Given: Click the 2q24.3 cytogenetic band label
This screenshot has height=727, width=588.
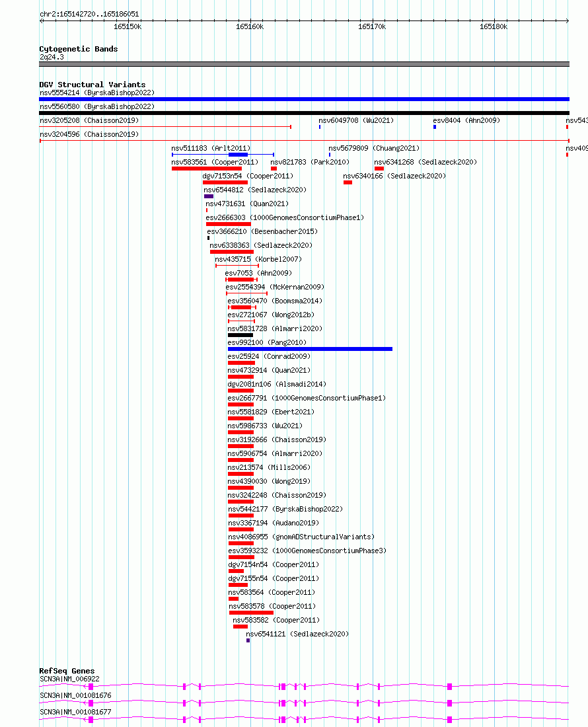Looking at the screenshot, I should click(x=52, y=57).
